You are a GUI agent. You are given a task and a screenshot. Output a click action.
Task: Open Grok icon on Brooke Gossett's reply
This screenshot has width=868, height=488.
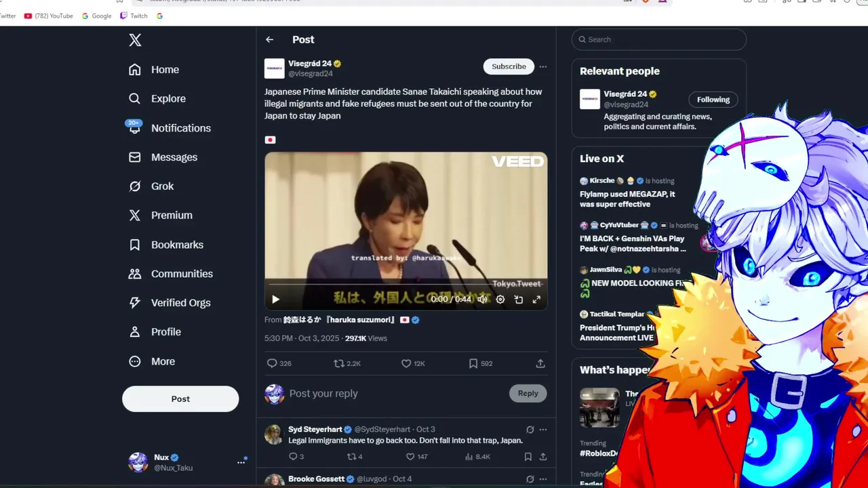[x=530, y=479]
